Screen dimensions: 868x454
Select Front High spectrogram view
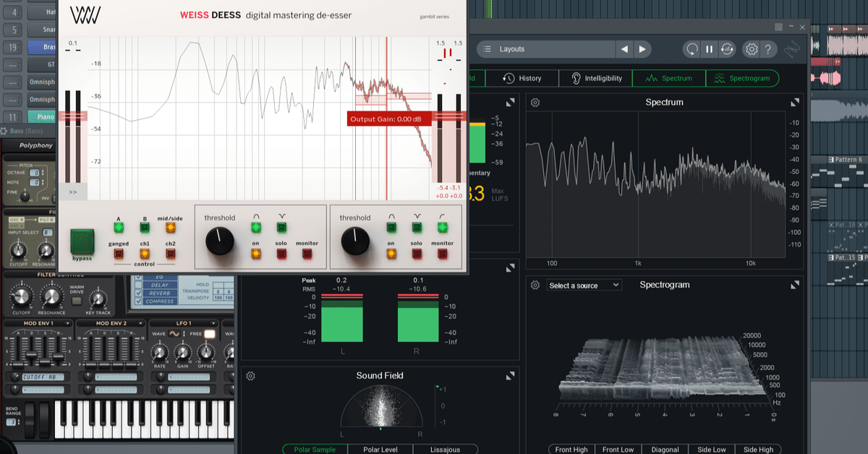coord(571,449)
